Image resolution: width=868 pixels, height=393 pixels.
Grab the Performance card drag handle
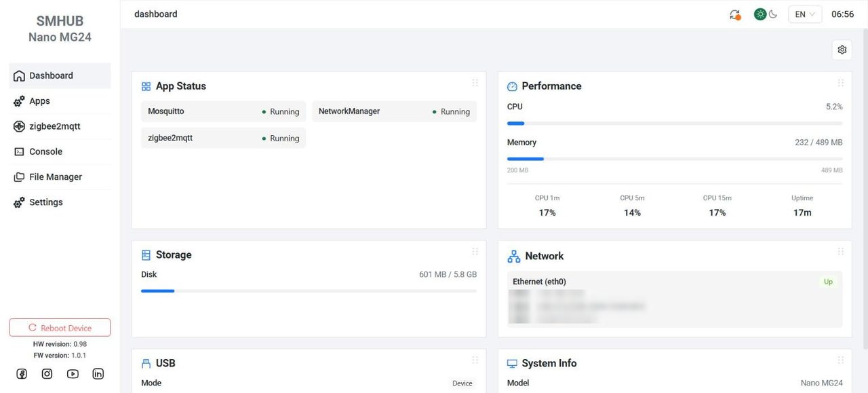[x=841, y=83]
